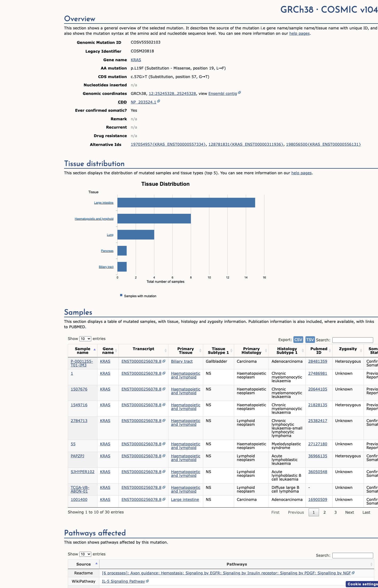Image resolution: width=378 pixels, height=588 pixels.
Task: Go to page 3 of samples
Action: (336, 512)
